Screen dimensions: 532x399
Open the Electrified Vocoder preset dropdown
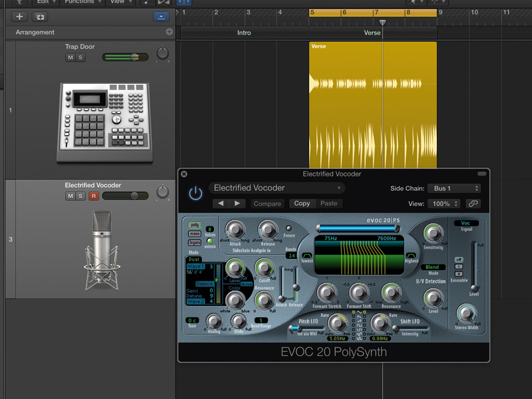tap(277, 188)
